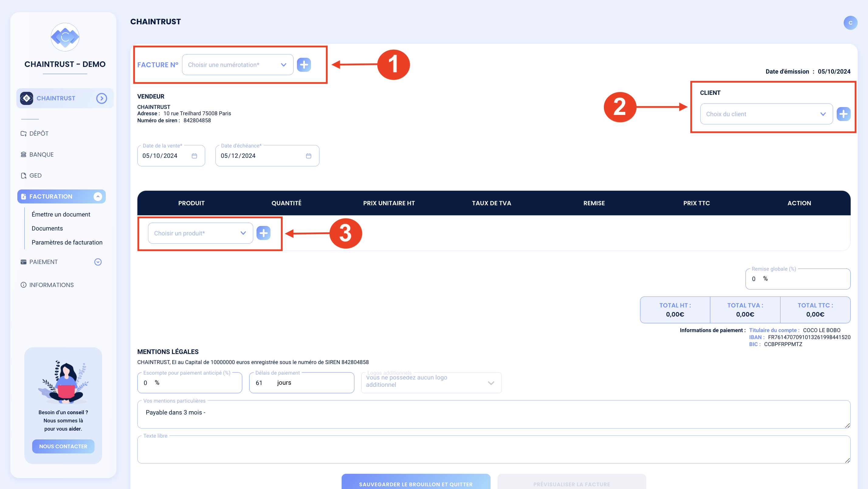Open the Documents submenu item

(47, 229)
